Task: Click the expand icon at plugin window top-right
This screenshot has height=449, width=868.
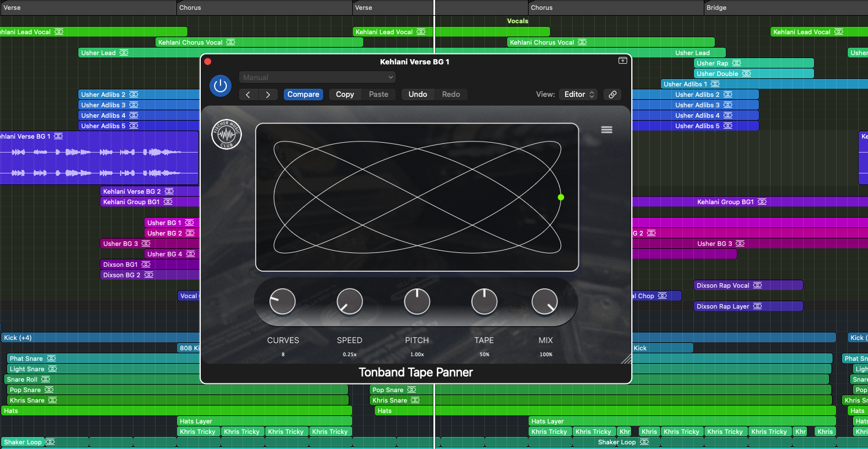Action: click(623, 60)
